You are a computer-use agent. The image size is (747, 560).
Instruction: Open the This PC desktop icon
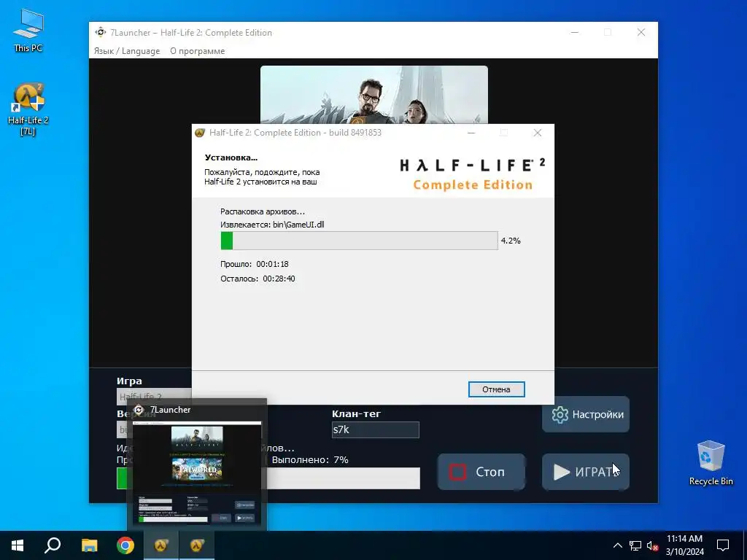[28, 31]
